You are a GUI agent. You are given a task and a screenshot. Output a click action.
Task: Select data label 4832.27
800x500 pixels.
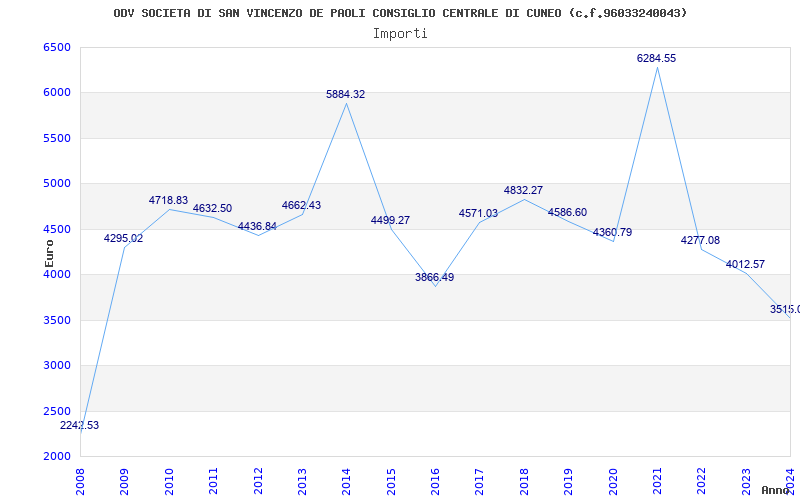point(523,190)
